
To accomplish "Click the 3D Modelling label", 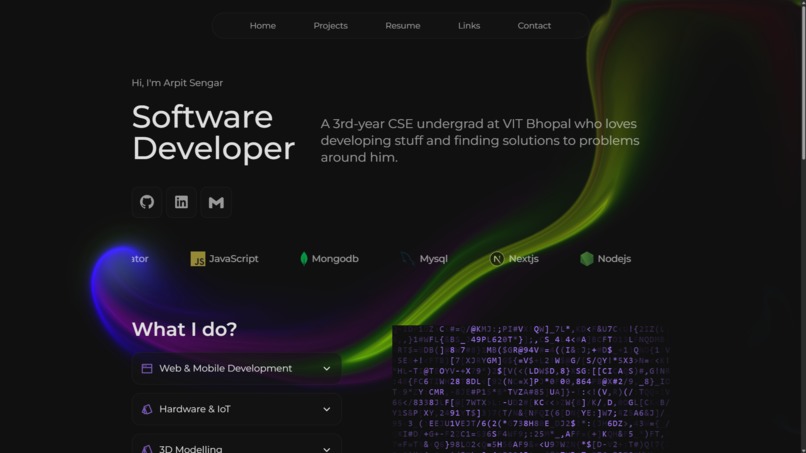I will click(x=191, y=449).
